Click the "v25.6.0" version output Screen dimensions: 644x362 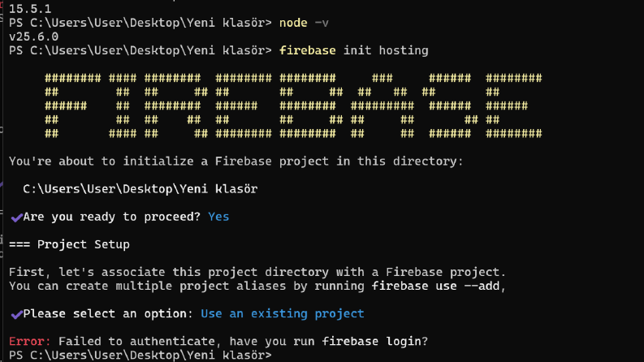tap(33, 37)
